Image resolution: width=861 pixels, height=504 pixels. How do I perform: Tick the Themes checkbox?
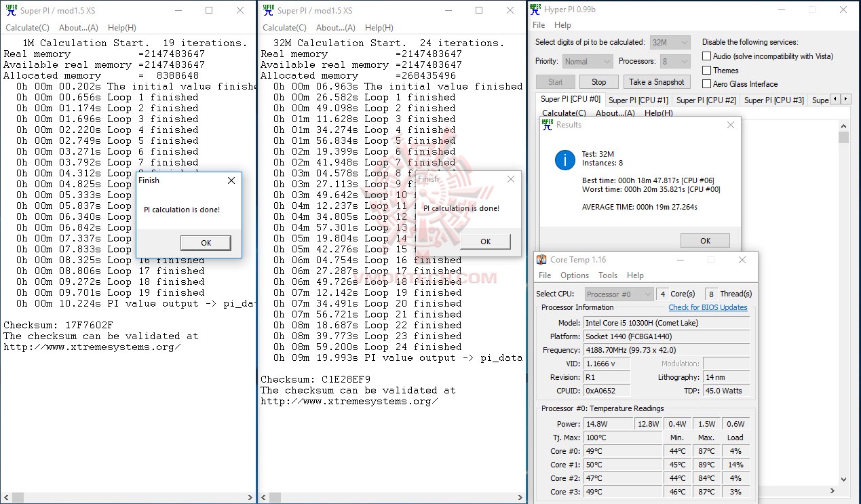click(x=707, y=70)
